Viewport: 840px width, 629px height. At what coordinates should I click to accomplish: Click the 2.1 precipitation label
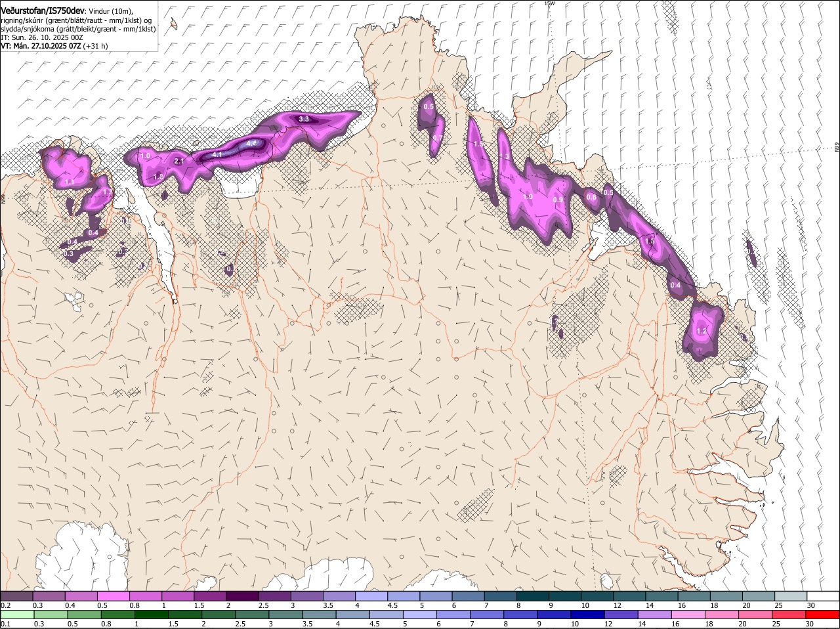click(x=179, y=161)
